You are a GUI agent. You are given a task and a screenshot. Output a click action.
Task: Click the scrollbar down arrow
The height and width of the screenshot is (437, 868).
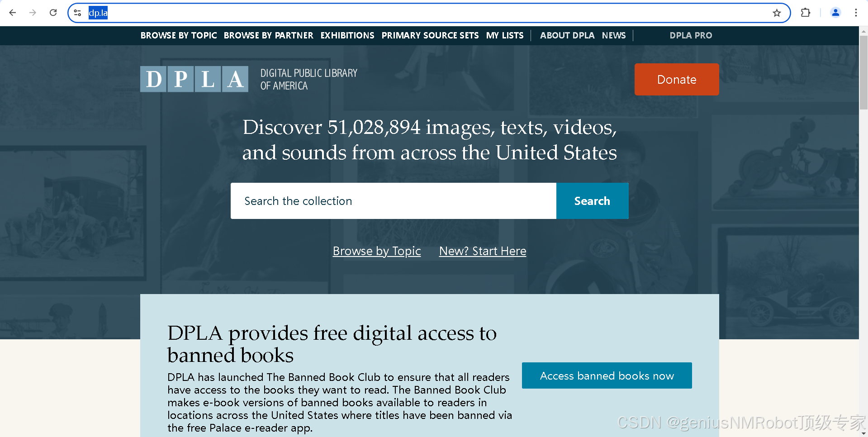863,433
